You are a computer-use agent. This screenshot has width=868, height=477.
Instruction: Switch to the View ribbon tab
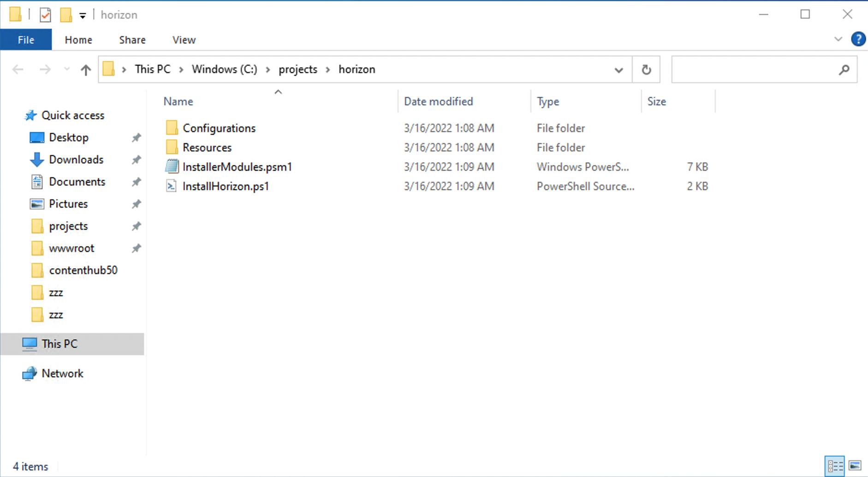click(184, 40)
